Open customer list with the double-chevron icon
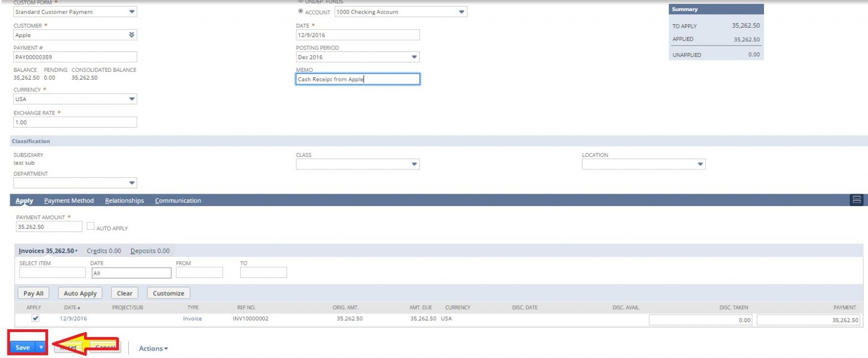The height and width of the screenshot is (358, 868). (131, 34)
